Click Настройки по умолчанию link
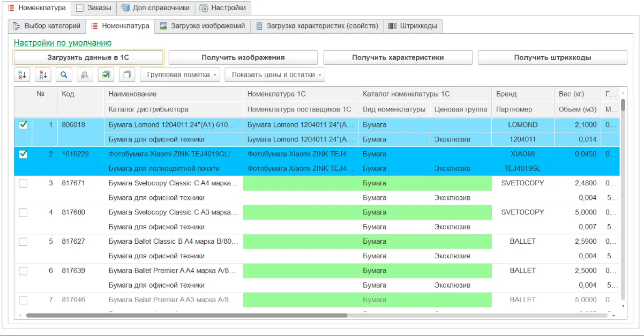This screenshot has width=644, height=336. pyautogui.click(x=63, y=43)
